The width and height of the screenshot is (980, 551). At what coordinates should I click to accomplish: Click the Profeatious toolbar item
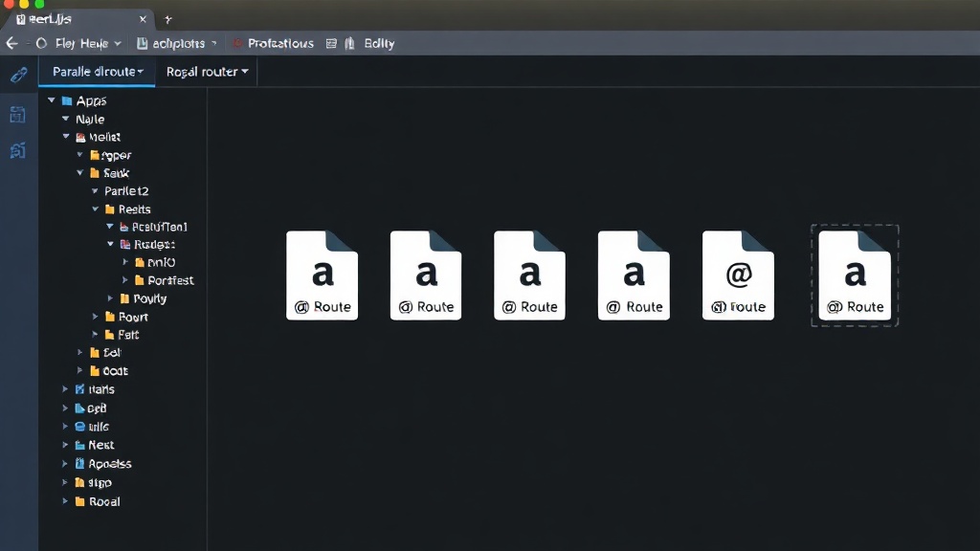tap(280, 43)
